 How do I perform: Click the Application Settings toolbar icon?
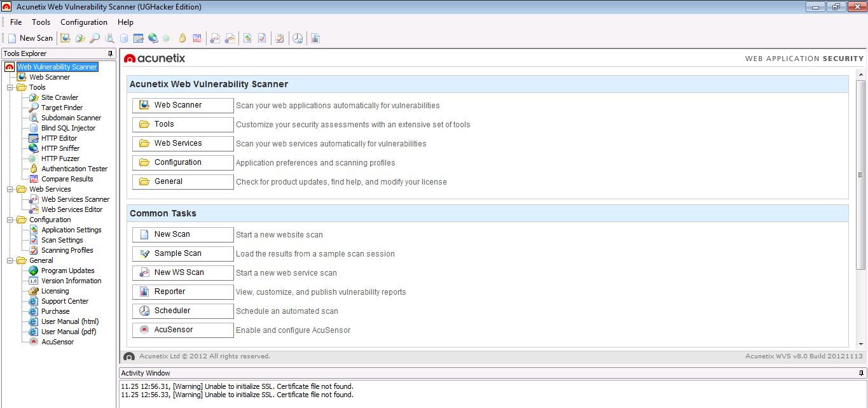[x=247, y=38]
